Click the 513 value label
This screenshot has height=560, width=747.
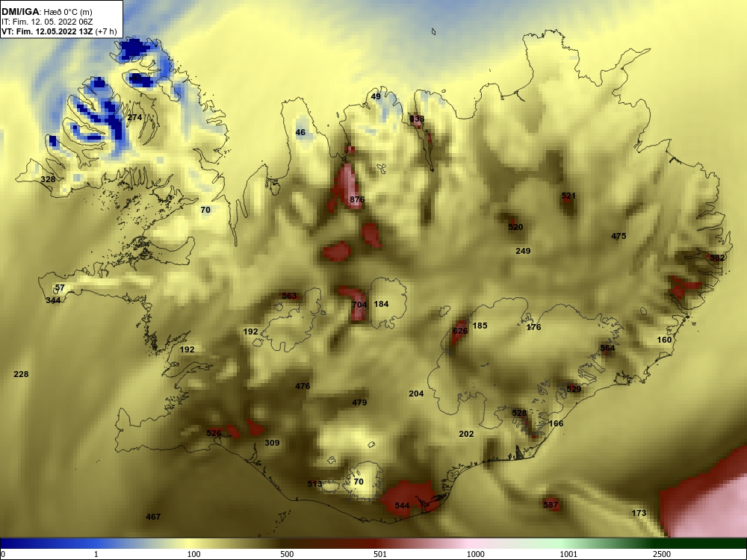(314, 484)
